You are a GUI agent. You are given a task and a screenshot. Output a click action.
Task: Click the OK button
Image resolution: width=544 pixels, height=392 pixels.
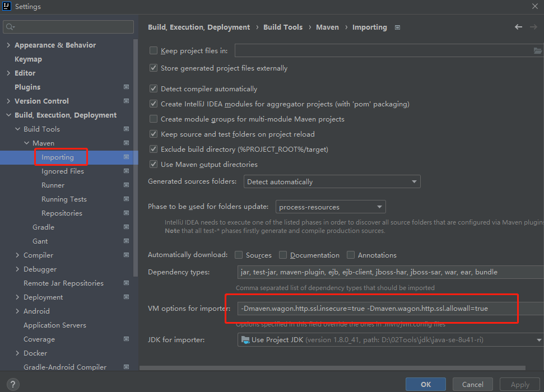[426, 384]
